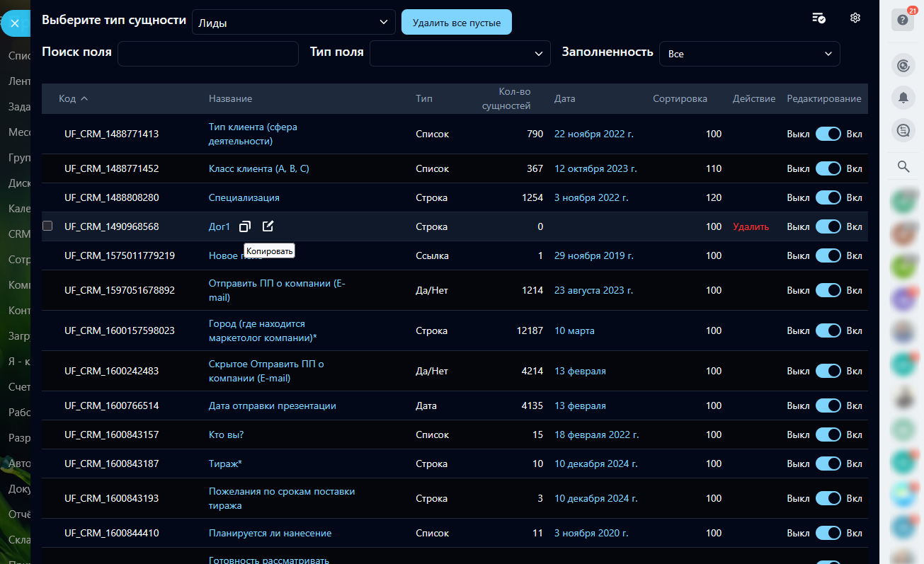The width and height of the screenshot is (924, 564).
Task: Tick the checkbox for UF_CRM_1490968568 row
Action: tap(47, 226)
